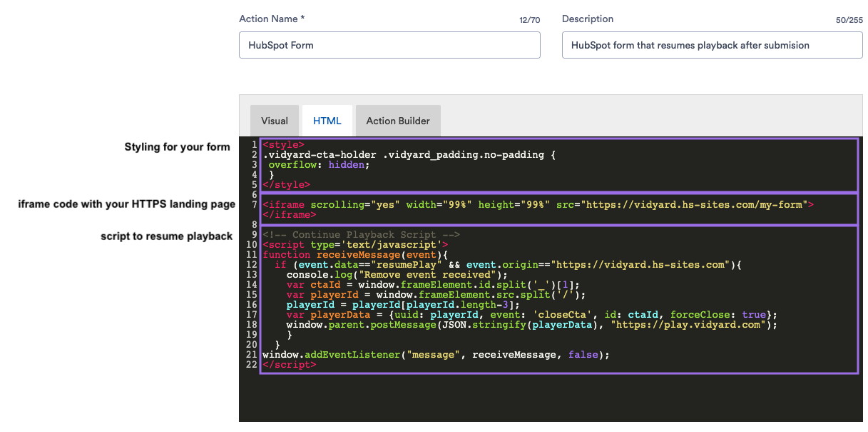Screen dimensions: 868x432
Task: Click the console.log("Remove event received") line
Action: 397,275
